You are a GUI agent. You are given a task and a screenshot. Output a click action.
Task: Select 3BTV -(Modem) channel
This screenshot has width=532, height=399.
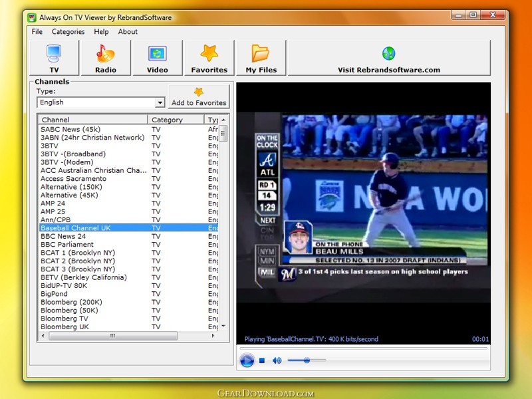pos(128,162)
